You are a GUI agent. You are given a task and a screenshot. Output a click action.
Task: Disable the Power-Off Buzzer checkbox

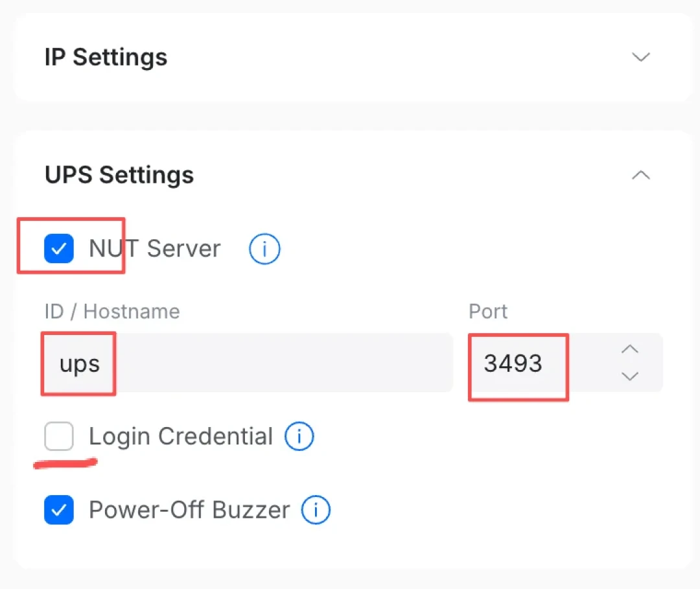coord(59,509)
